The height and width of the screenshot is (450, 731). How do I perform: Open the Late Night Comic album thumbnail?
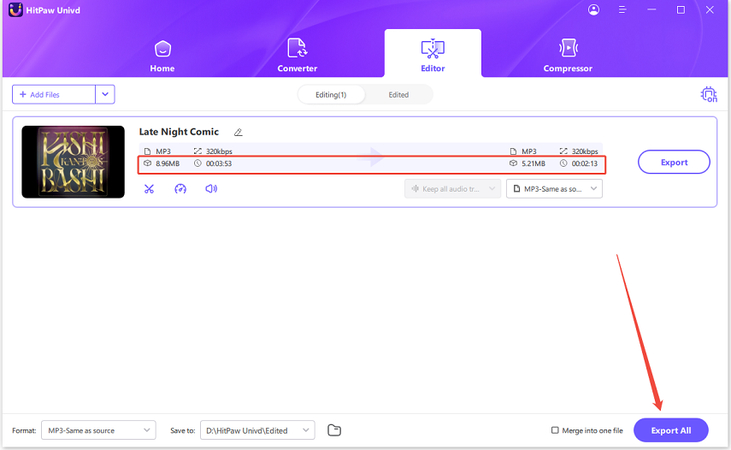[x=73, y=162]
